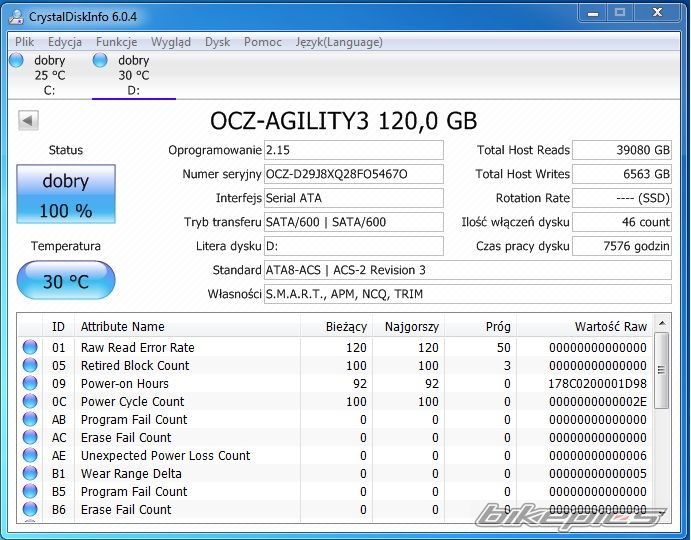Select the D: drive status icon

pyautogui.click(x=100, y=61)
